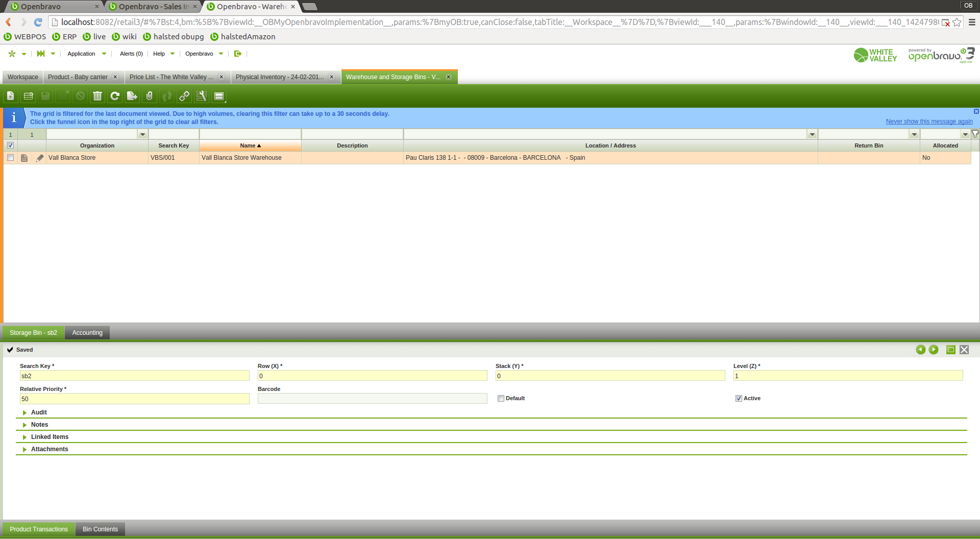This screenshot has height=539, width=980.
Task: Export the grid data to spreadsheet
Action: click(x=132, y=96)
